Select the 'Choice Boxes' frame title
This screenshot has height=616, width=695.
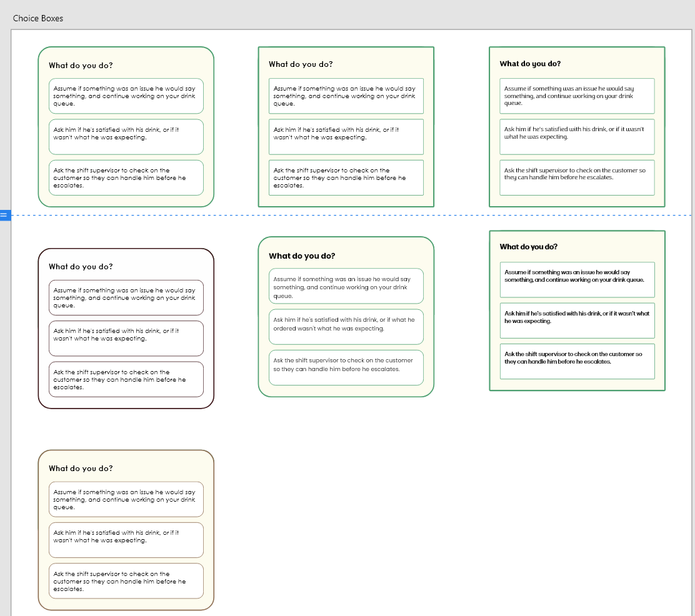click(38, 18)
